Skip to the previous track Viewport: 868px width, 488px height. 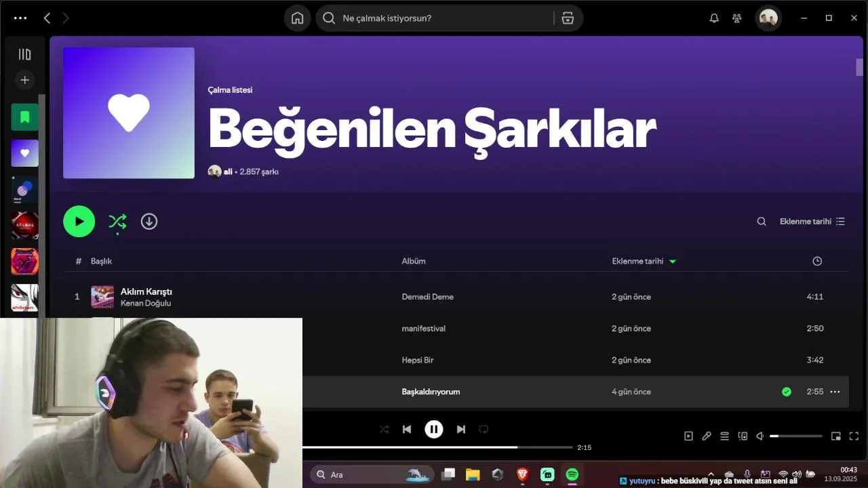pos(407,429)
